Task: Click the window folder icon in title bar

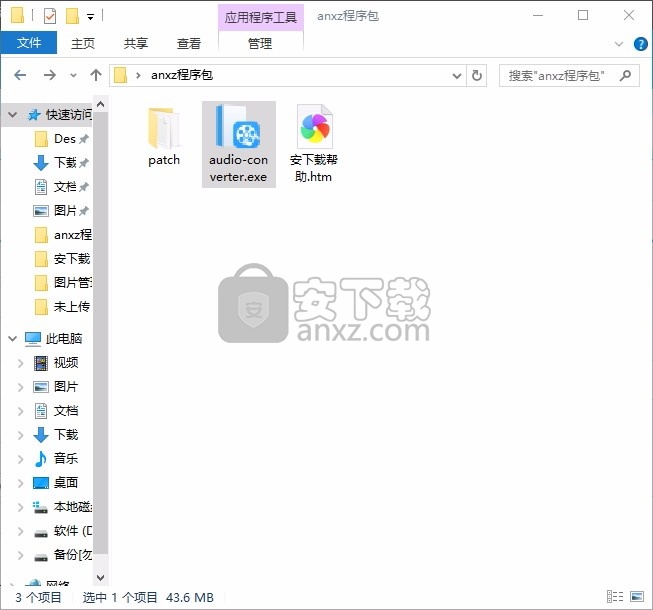Action: (x=17, y=15)
